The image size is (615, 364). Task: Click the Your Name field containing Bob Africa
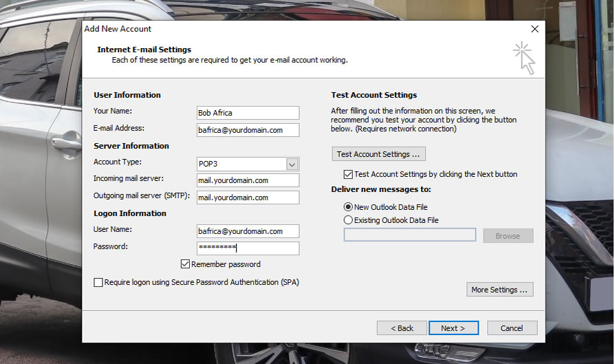point(248,113)
